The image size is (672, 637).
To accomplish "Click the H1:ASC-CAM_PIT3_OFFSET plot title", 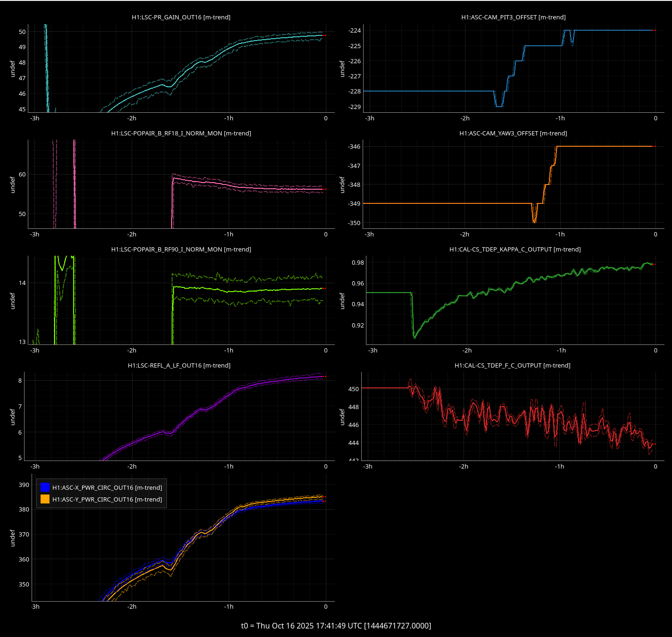I will [x=513, y=17].
